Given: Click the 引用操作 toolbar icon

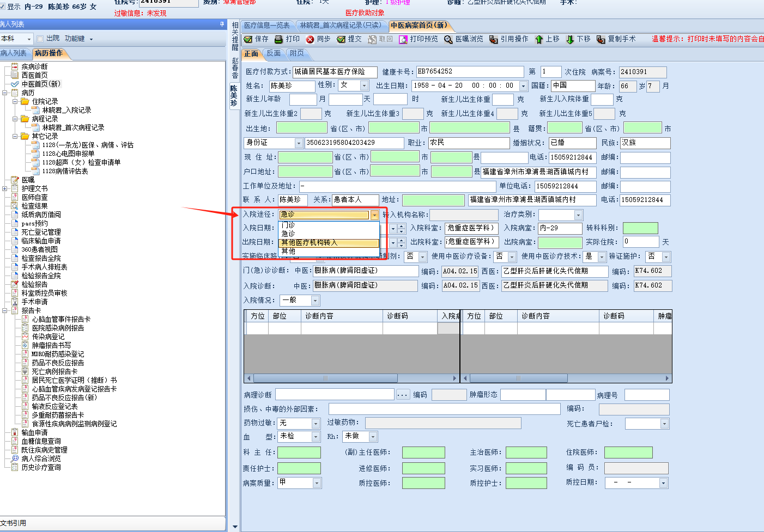Looking at the screenshot, I should [x=493, y=39].
